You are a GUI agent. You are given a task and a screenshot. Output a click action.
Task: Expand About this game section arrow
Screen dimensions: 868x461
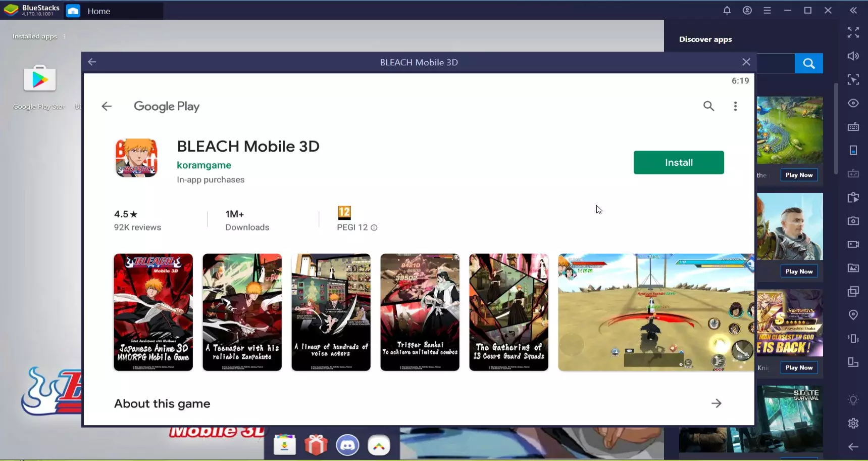tap(716, 403)
